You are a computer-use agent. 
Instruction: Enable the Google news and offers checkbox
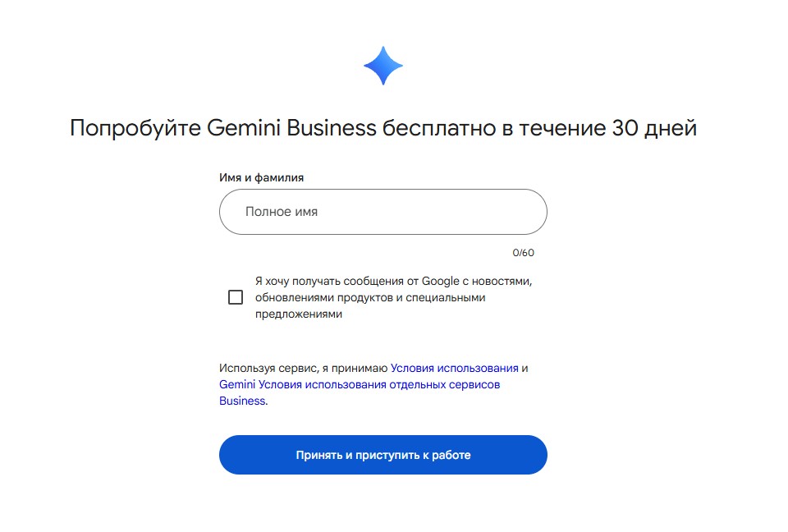[x=236, y=298]
